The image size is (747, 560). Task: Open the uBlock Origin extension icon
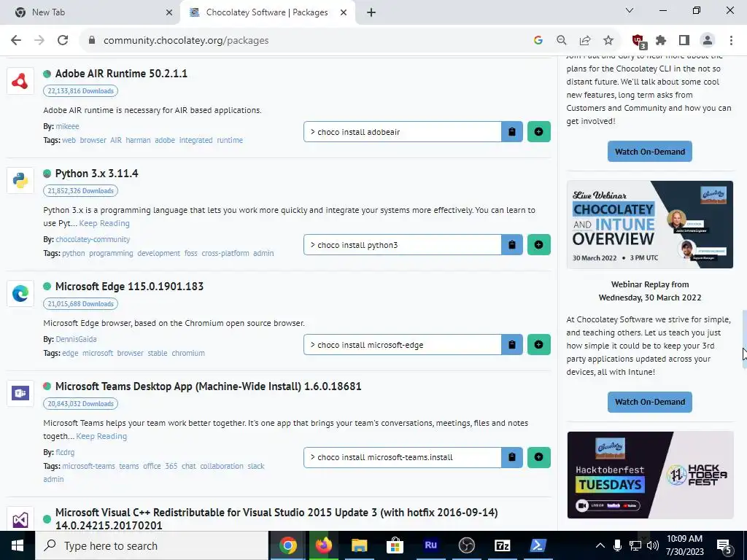[638, 41]
